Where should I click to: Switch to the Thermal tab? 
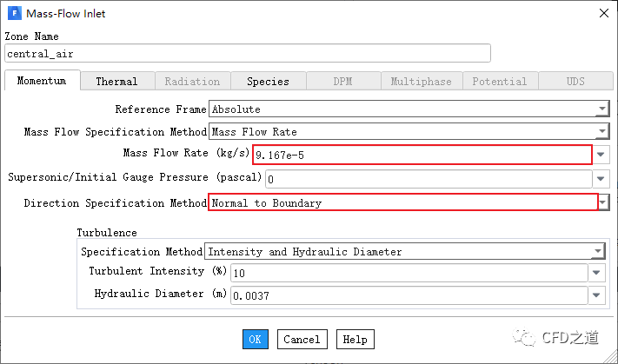(x=116, y=81)
